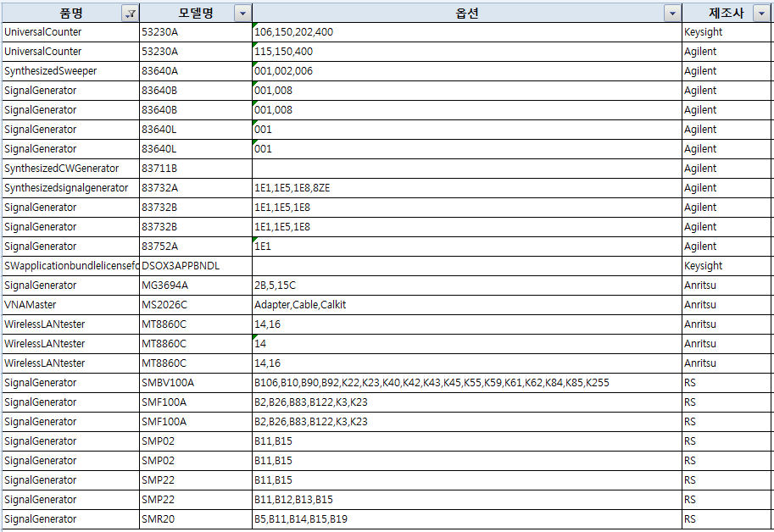Image resolution: width=774 pixels, height=532 pixels.
Task: Click the Adapter,Cable,Calkit option cell
Action: click(x=300, y=305)
